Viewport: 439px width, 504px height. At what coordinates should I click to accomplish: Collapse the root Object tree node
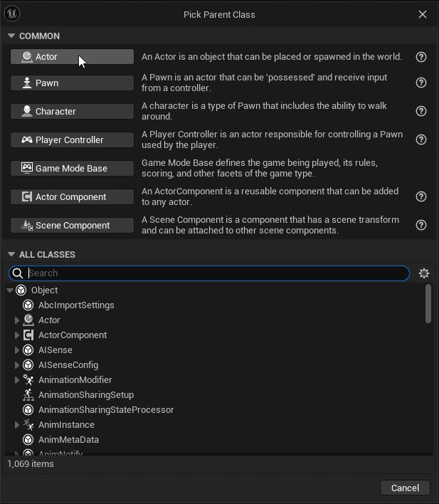point(10,290)
